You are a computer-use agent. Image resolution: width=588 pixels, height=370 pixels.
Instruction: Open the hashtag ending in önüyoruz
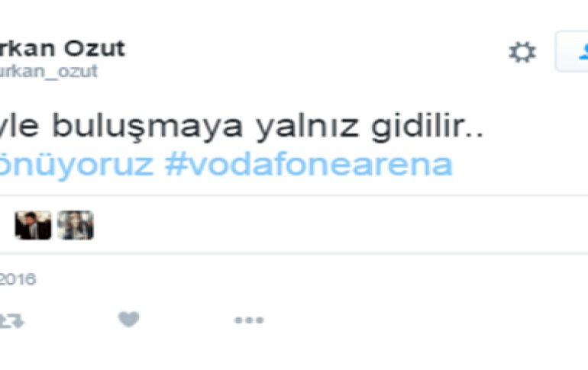coord(76,165)
